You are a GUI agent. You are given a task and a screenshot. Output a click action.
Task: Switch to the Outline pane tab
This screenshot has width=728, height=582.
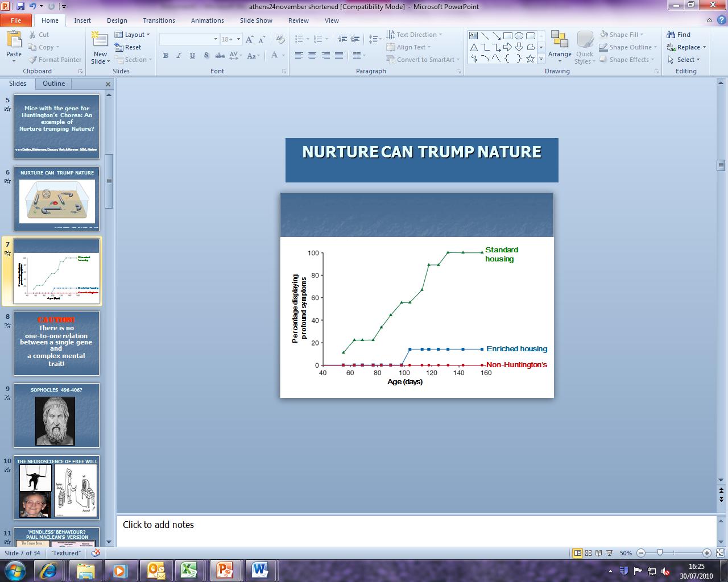click(x=53, y=84)
